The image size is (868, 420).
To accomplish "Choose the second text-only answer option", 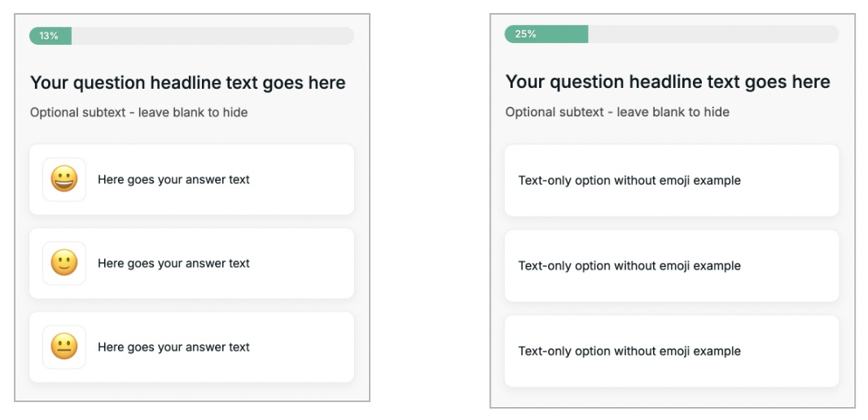I will tap(671, 266).
